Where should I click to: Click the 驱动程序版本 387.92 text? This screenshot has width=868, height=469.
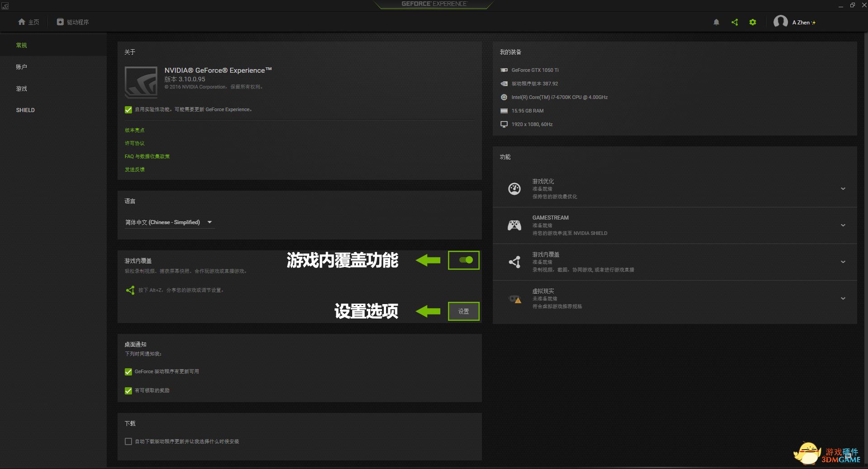[x=535, y=84]
